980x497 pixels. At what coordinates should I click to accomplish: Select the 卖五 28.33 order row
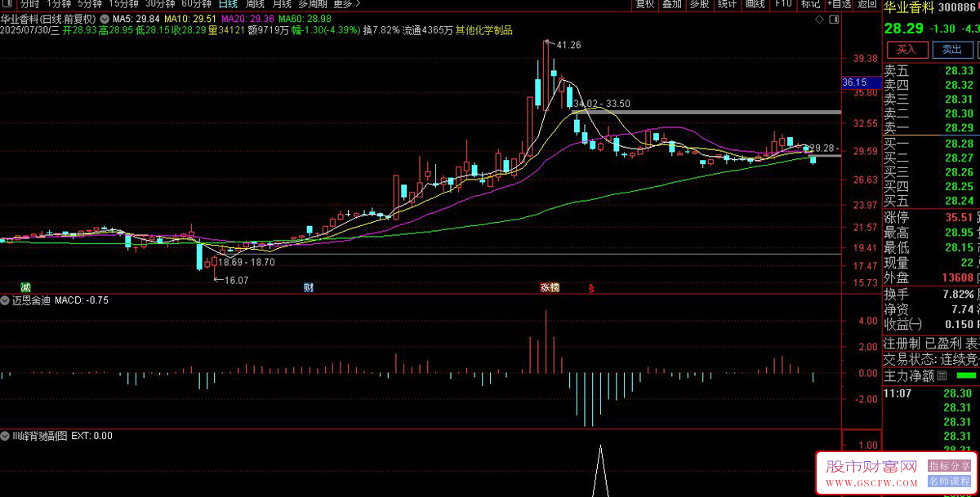click(931, 71)
